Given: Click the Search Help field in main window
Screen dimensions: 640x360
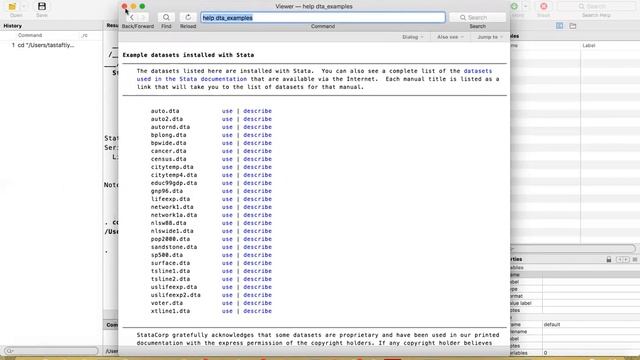Looking at the screenshot, I should coord(596,7).
